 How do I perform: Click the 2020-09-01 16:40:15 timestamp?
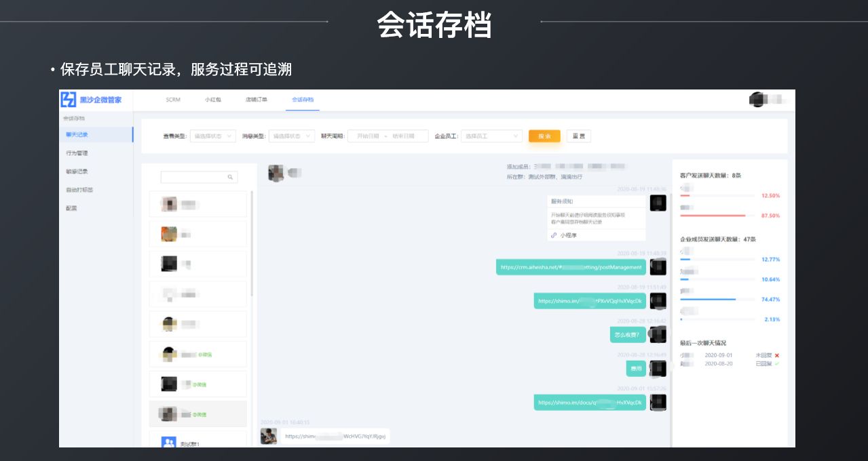285,422
